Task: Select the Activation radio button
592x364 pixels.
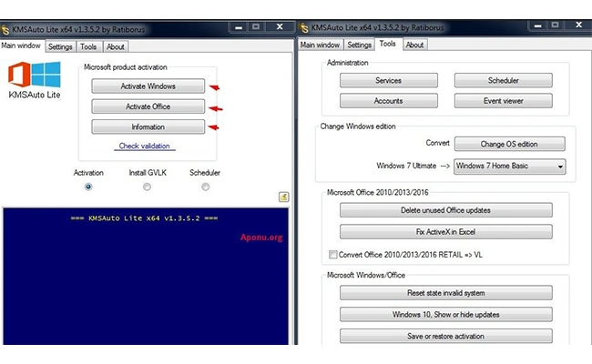Action: pyautogui.click(x=88, y=187)
